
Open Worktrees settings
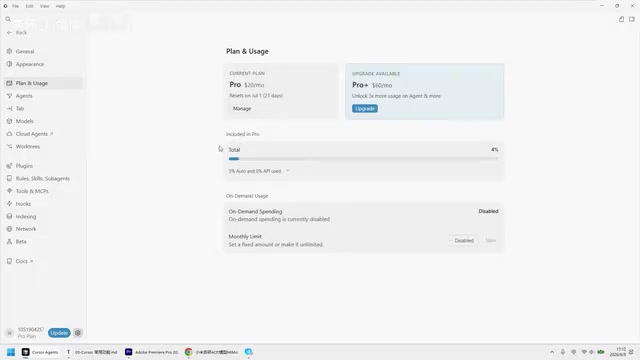28,147
